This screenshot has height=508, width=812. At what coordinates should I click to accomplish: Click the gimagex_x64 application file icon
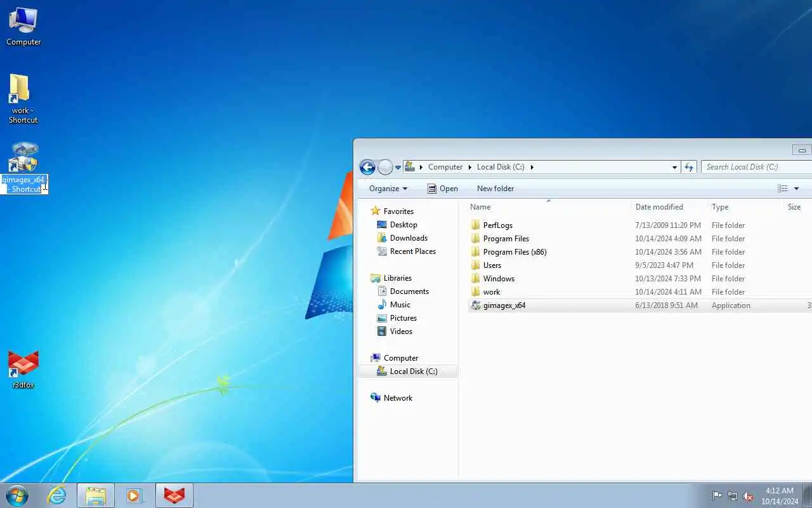[476, 305]
